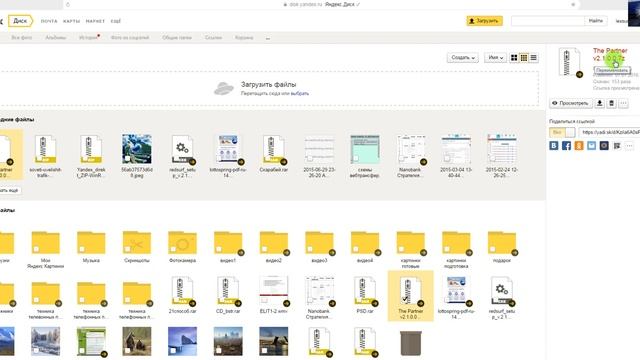Go to Маркет in the header
Viewport: 640px width, 360px height.
95,21
